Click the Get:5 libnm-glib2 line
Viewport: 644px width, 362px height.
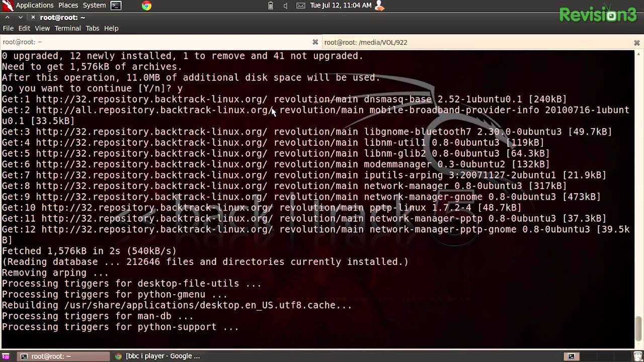(276, 153)
